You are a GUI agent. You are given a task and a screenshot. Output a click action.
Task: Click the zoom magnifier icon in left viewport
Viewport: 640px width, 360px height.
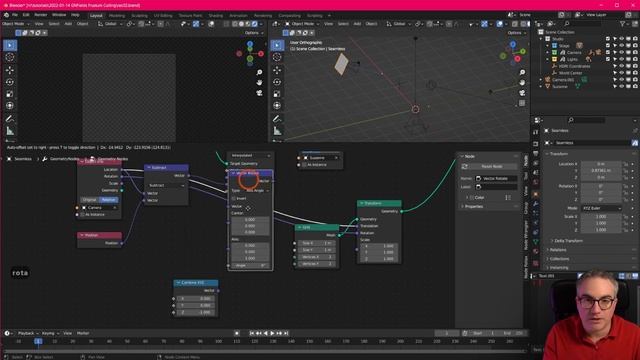[x=259, y=72]
